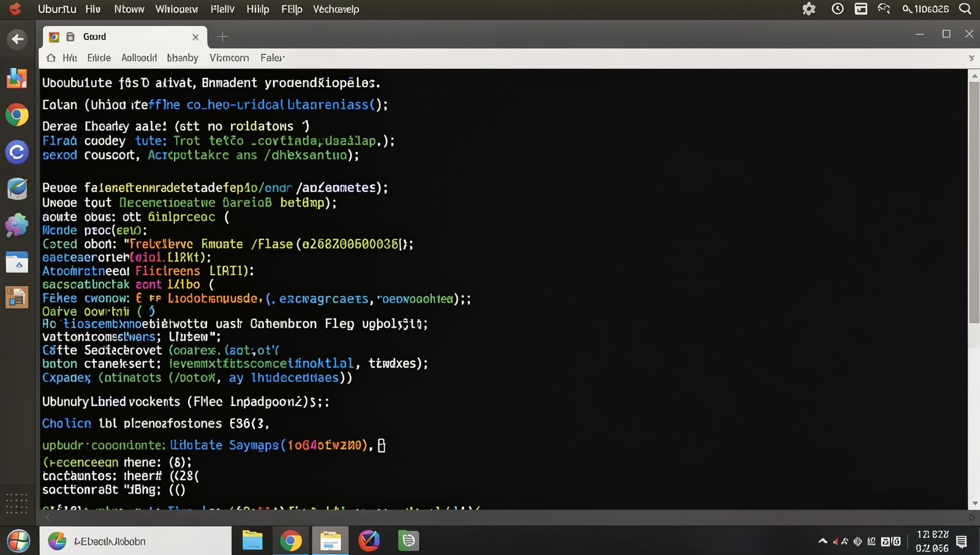Click the clock icon in the top bar

click(837, 9)
